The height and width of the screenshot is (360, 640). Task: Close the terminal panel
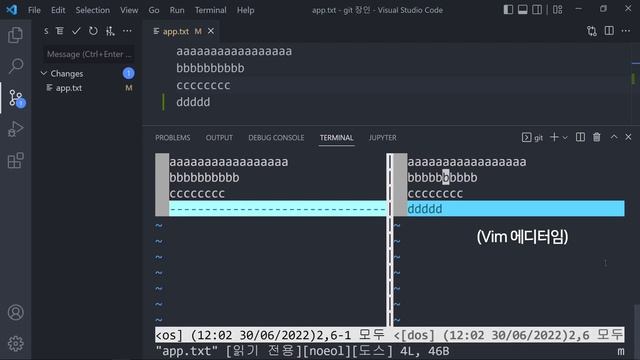tap(628, 137)
